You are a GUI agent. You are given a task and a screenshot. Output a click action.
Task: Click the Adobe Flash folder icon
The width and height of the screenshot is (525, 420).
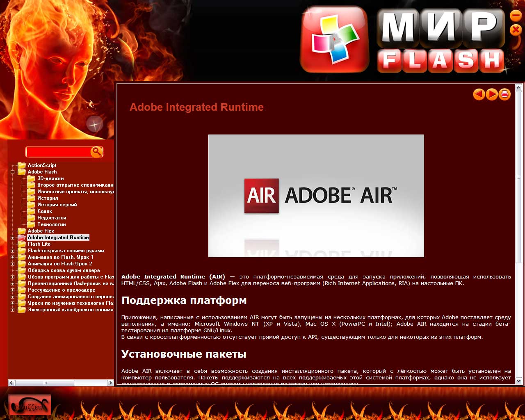[22, 172]
